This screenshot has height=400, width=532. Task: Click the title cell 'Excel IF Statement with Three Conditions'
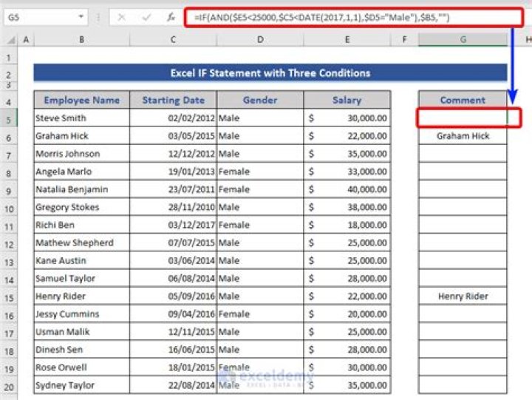(x=270, y=73)
